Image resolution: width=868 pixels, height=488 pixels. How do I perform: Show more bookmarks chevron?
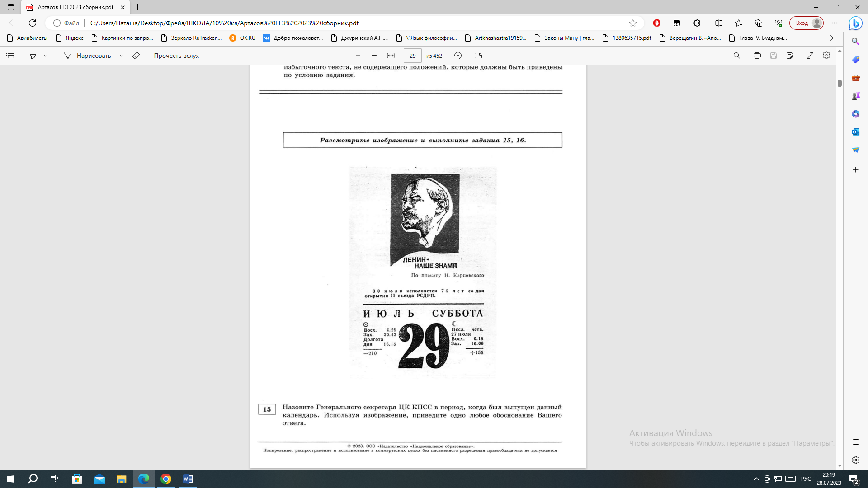coord(831,38)
